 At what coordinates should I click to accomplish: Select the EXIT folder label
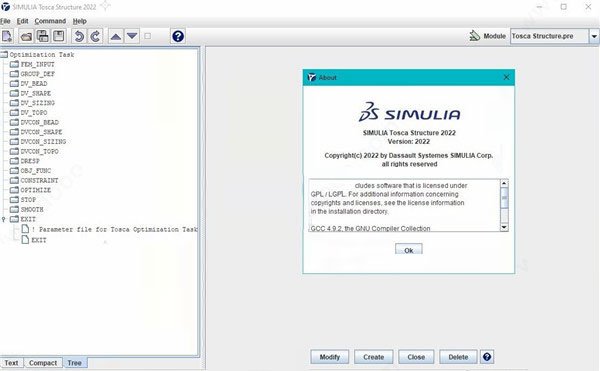click(x=28, y=219)
